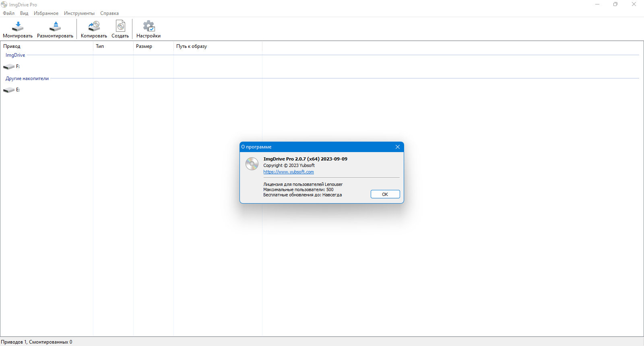Viewport: 644px width, 346px height.
Task: Click the Тип column header
Action: click(x=113, y=46)
